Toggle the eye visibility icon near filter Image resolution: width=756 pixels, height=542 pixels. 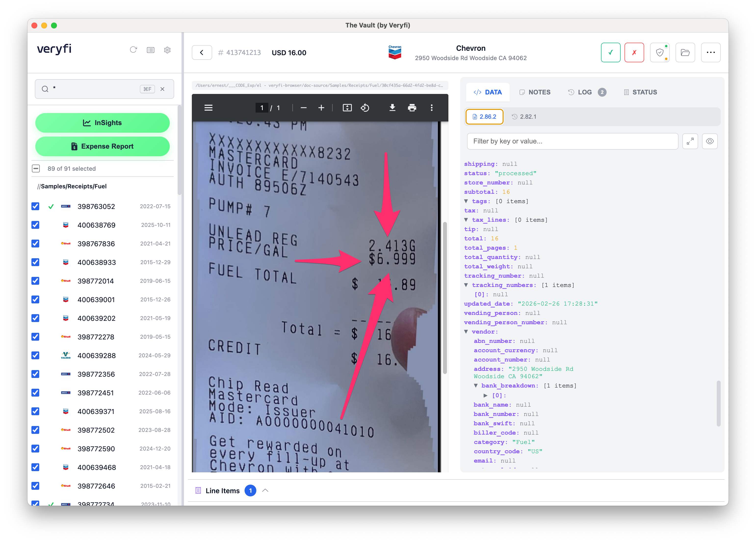tap(710, 141)
